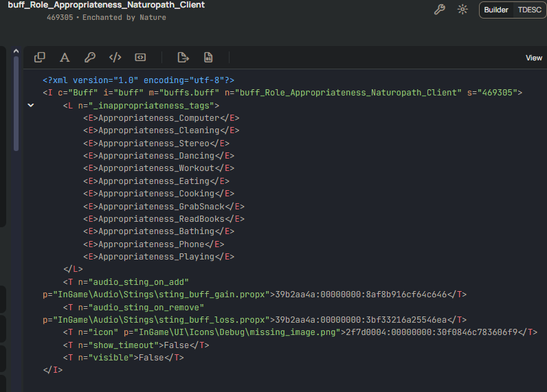Viewport: 547px width, 392px height.
Task: Open tools via the wrench icon
Action: 440,10
